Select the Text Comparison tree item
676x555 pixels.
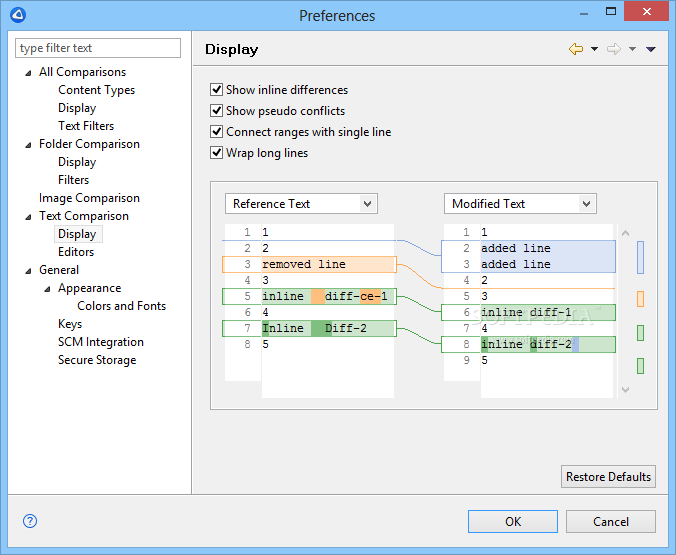pos(84,216)
